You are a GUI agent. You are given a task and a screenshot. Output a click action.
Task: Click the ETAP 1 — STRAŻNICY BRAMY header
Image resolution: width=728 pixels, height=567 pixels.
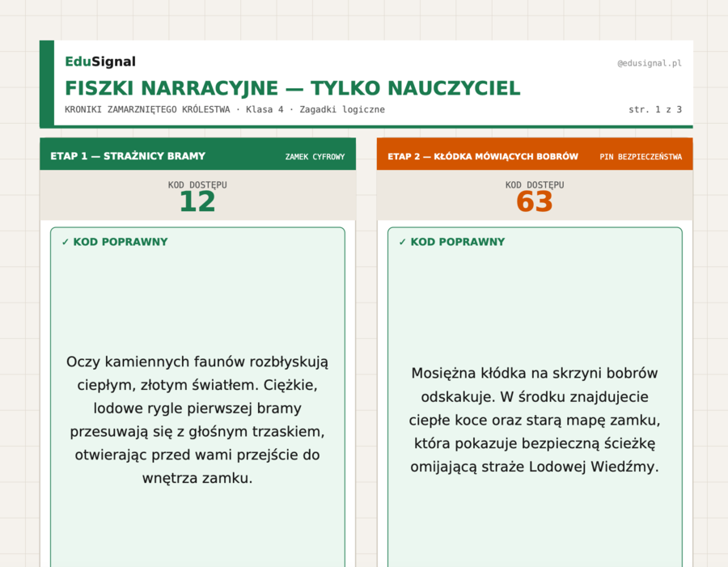tap(128, 156)
